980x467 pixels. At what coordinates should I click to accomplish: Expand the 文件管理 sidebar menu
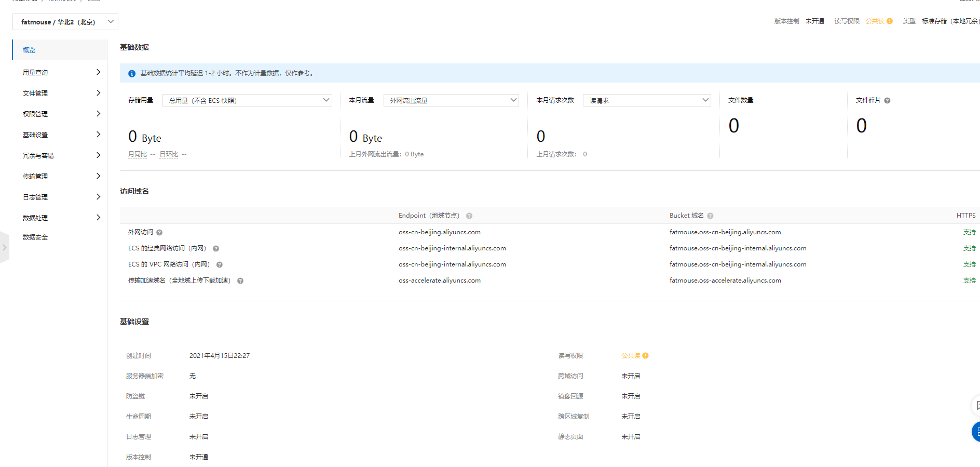tap(60, 93)
